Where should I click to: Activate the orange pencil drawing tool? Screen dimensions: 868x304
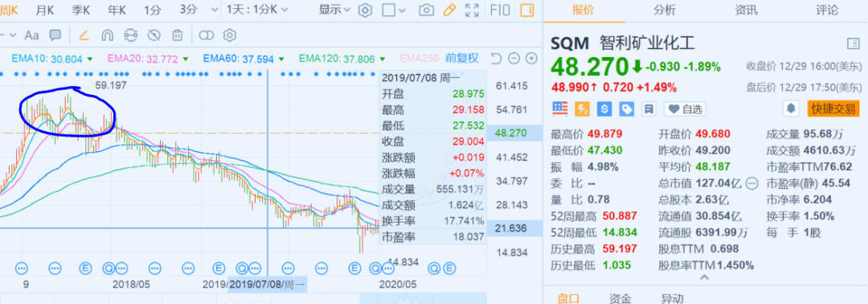449,10
